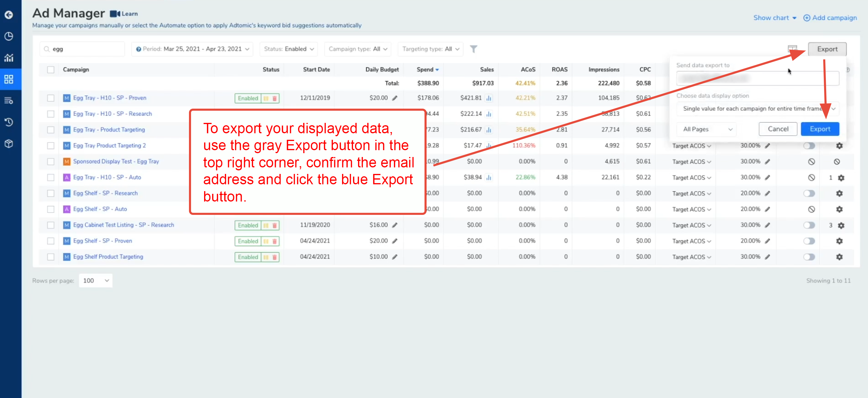
Task: Open the data display option dropdown
Action: pyautogui.click(x=757, y=109)
